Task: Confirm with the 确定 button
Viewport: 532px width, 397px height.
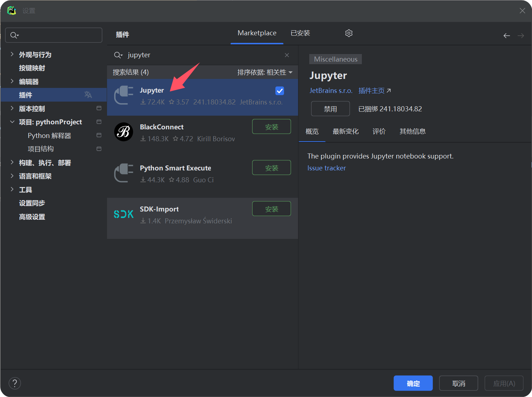Action: 413,383
